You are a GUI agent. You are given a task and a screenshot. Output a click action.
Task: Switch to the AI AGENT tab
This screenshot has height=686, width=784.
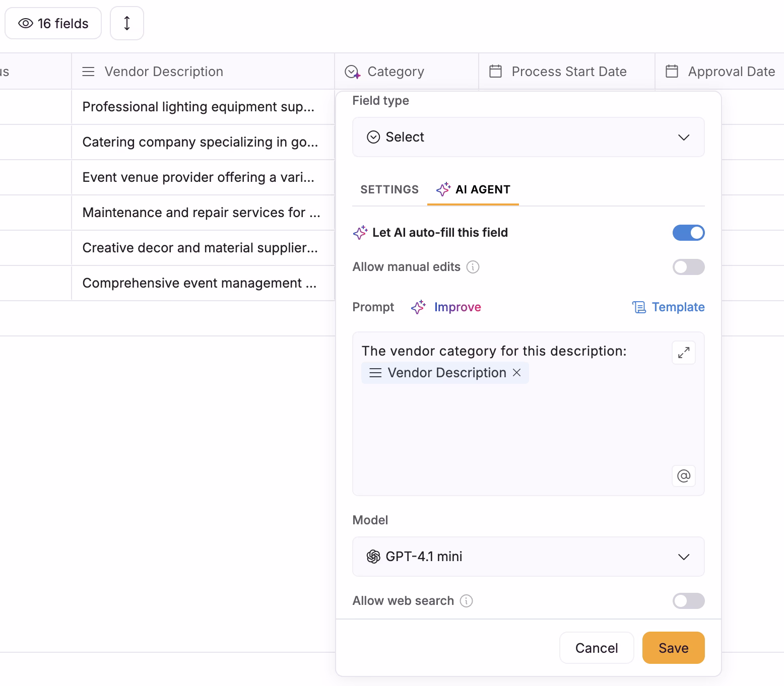(473, 189)
